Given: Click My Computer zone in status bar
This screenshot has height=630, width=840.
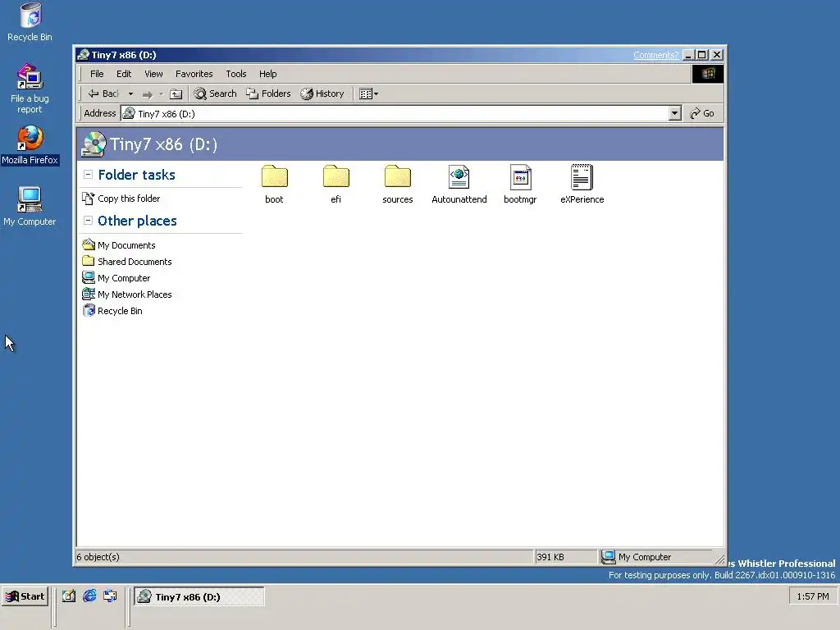Looking at the screenshot, I should pos(636,557).
